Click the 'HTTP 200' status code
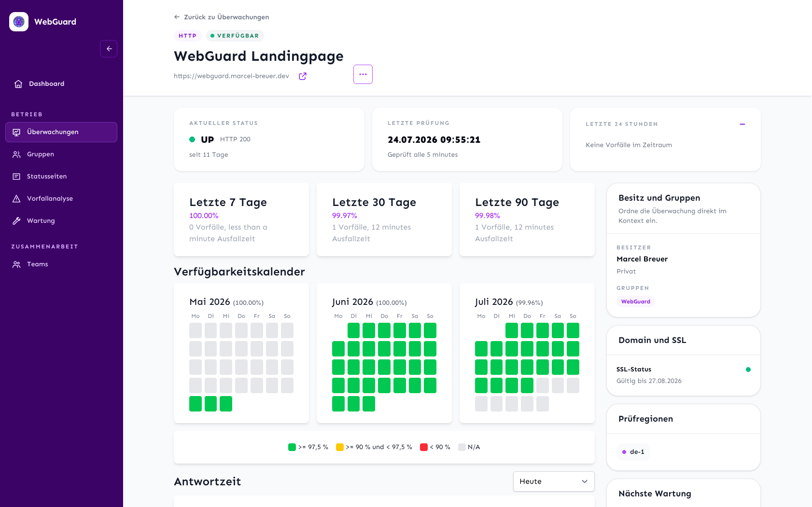The width and height of the screenshot is (812, 507). [x=235, y=139]
